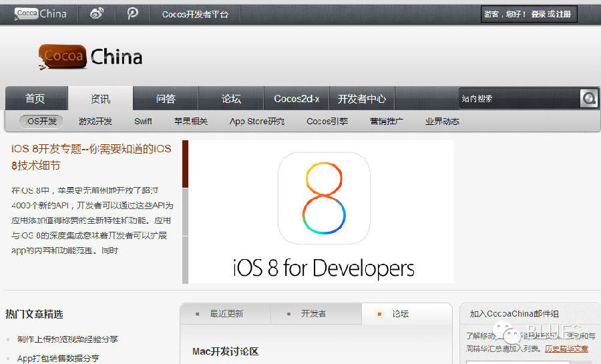Focus the 站内搜索 search field
The height and width of the screenshot is (364, 601).
point(520,98)
